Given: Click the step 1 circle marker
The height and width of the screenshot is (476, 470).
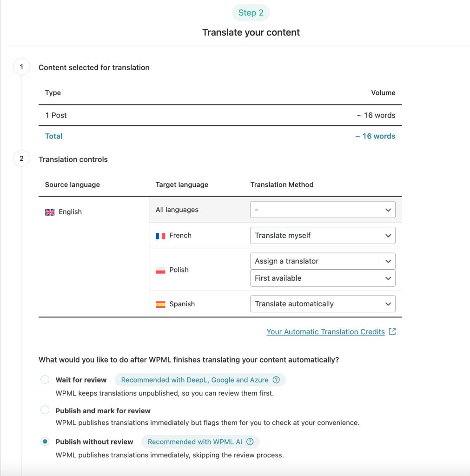Looking at the screenshot, I should pos(21,67).
